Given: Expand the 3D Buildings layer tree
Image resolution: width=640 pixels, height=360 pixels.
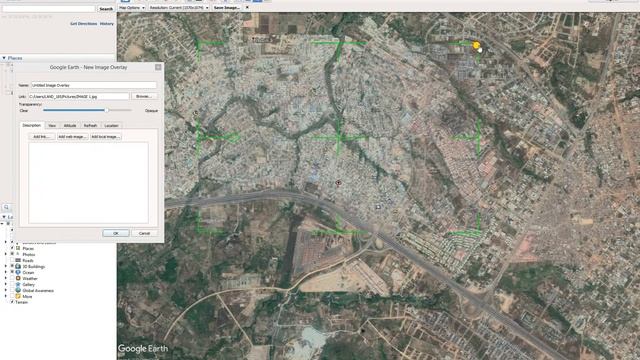Looking at the screenshot, I should 6,266.
